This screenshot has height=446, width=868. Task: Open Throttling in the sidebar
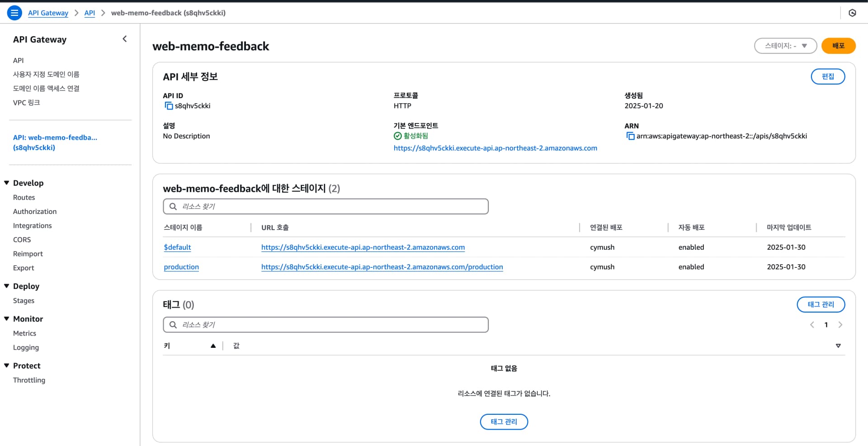tap(29, 380)
